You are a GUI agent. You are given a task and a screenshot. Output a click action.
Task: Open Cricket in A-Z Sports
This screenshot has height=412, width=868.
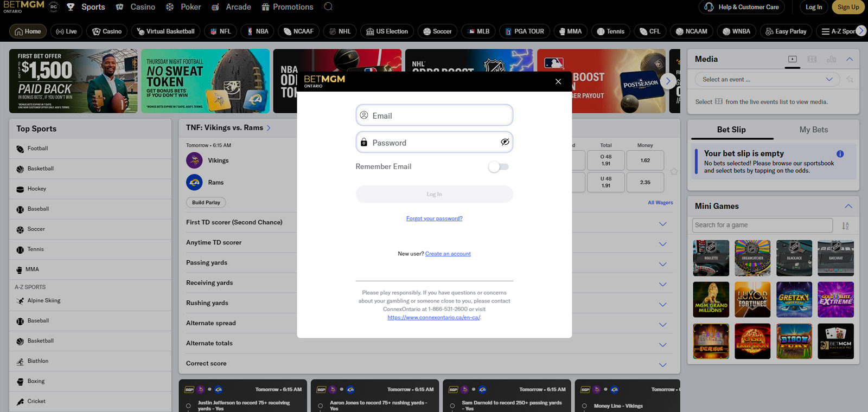(90, 401)
